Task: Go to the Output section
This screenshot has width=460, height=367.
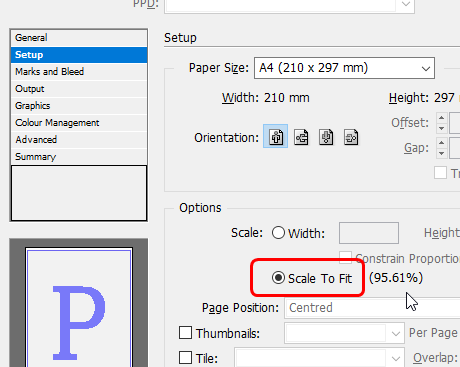Action: (x=79, y=89)
